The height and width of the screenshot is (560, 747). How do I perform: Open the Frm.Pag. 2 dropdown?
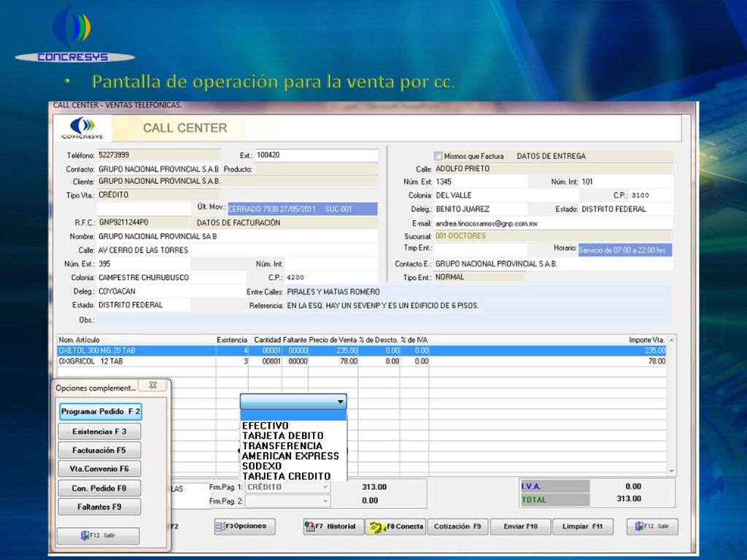(287, 501)
